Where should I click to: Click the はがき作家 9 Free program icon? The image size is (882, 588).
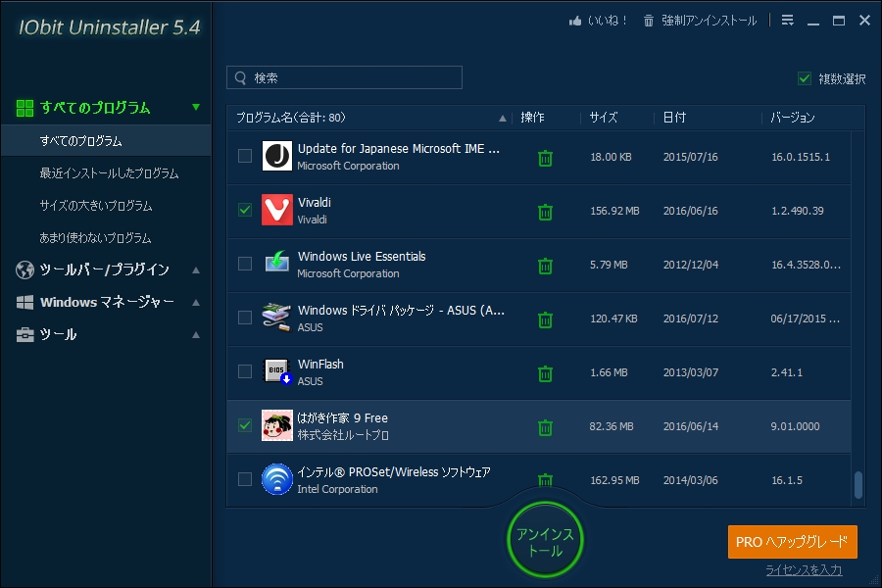point(276,425)
